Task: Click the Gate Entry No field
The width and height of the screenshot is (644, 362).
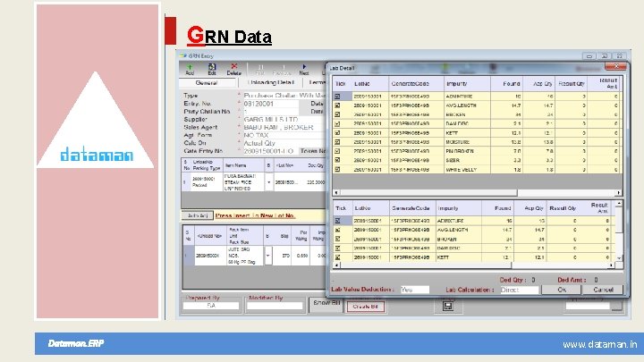Action: click(x=269, y=151)
